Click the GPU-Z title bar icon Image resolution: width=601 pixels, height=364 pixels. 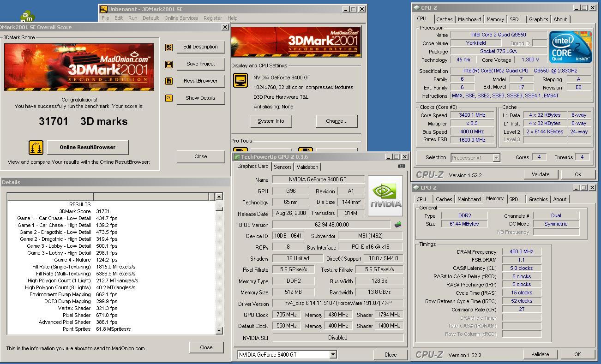pos(237,157)
